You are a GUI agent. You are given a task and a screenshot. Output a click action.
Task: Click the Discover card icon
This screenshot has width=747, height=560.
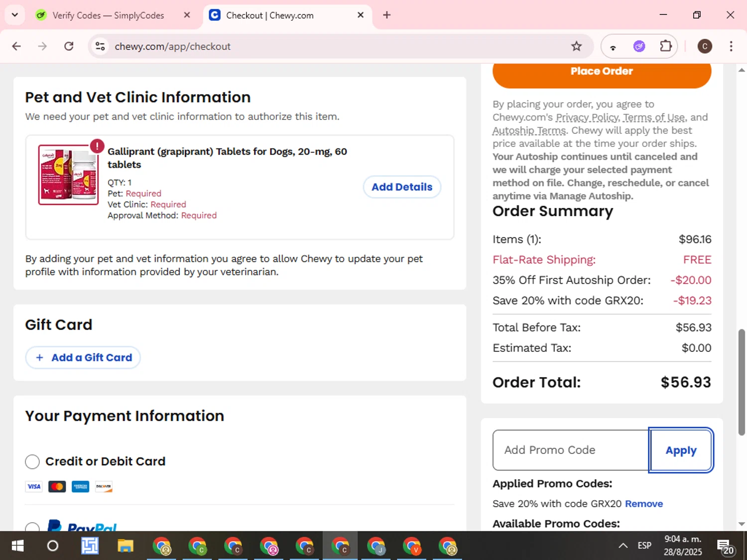click(104, 486)
